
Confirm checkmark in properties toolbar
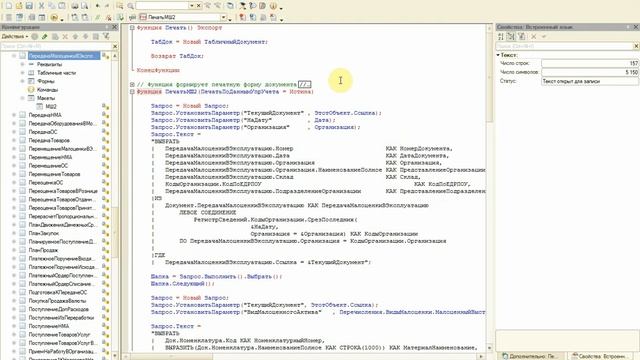(x=544, y=36)
